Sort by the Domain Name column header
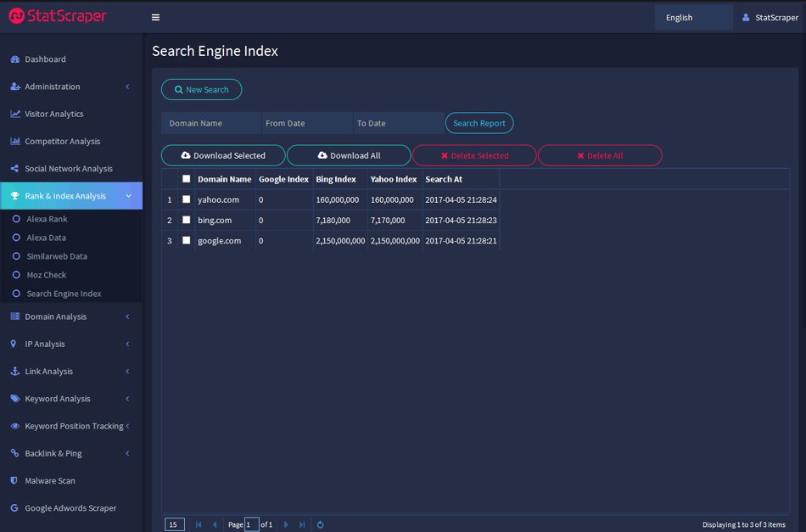This screenshot has width=806, height=532. pyautogui.click(x=225, y=179)
